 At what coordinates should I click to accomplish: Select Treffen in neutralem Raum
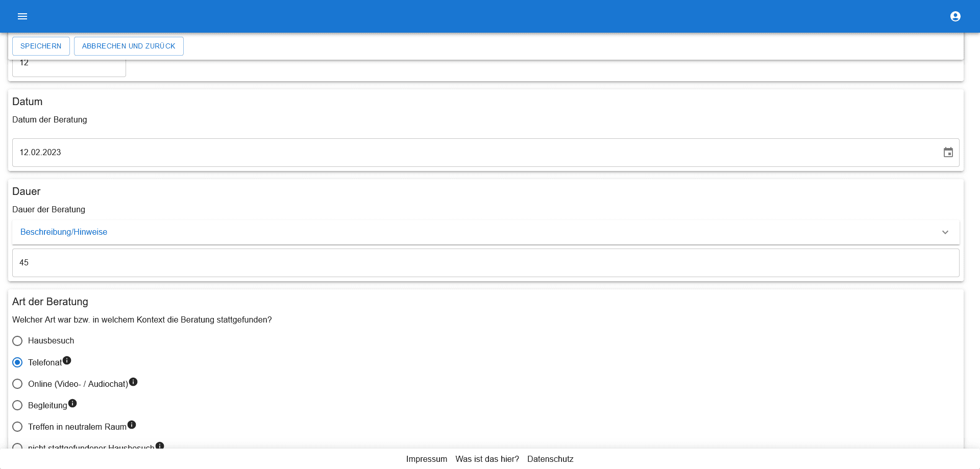17,427
